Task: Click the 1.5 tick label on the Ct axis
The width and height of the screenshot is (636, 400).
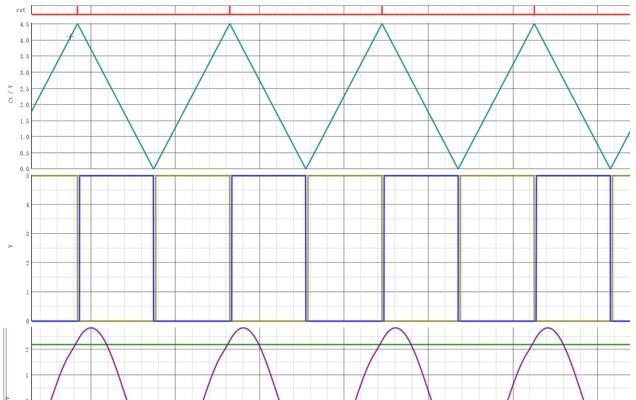Action: pos(24,121)
